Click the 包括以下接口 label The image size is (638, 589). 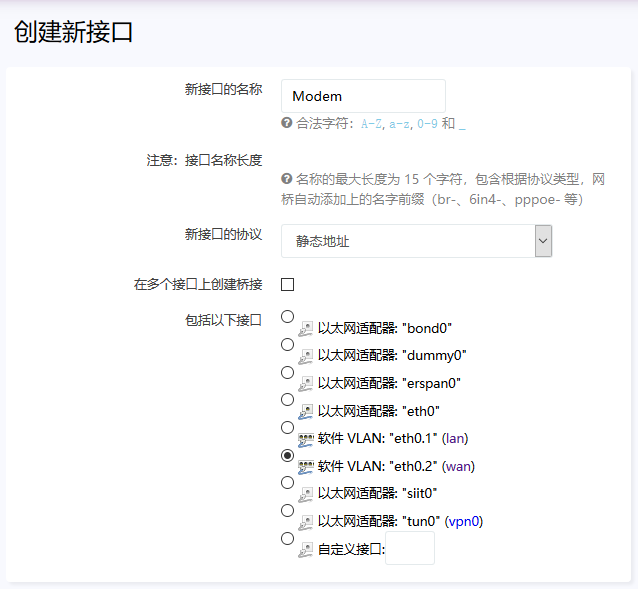click(223, 320)
